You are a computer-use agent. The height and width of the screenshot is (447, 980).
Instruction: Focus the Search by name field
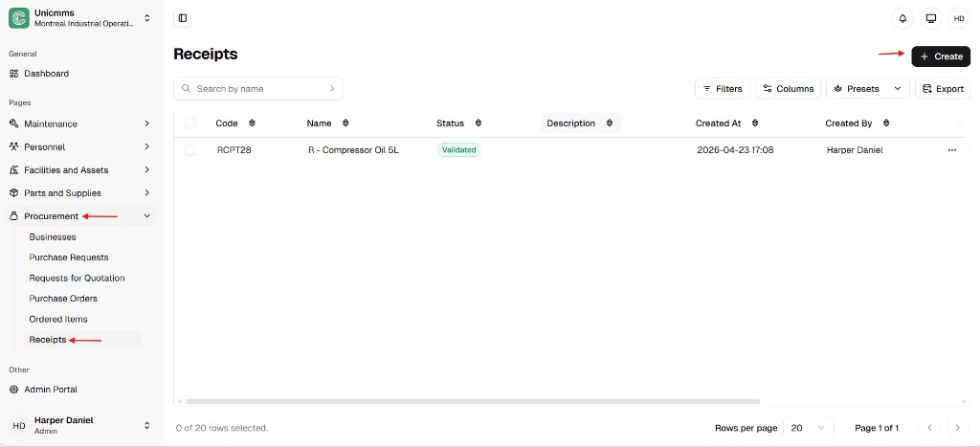tap(258, 89)
